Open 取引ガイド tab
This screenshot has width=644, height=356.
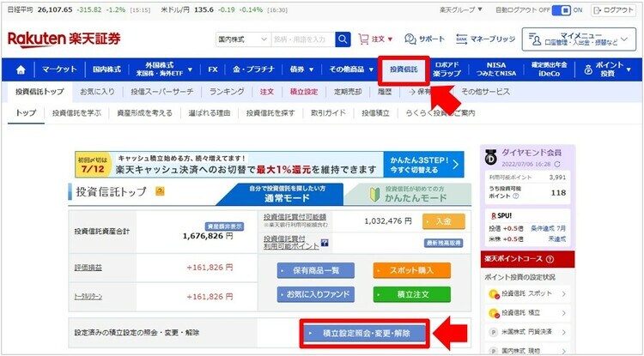(x=328, y=112)
